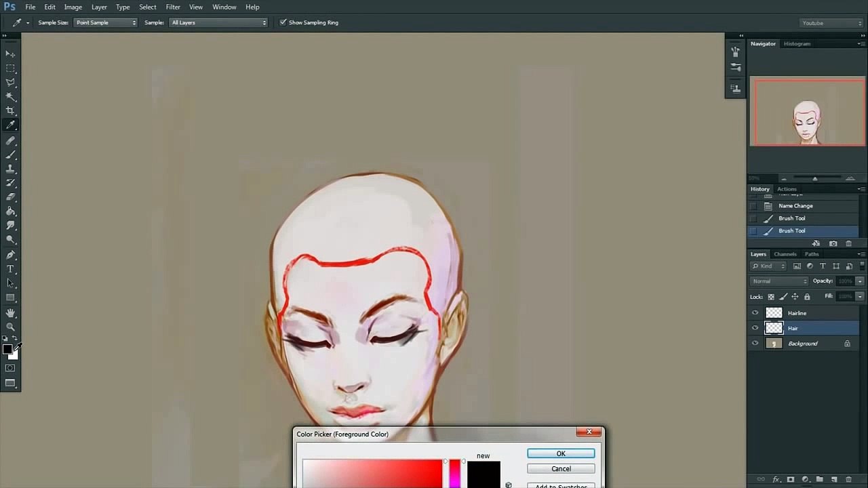Open the File menu

(x=31, y=7)
